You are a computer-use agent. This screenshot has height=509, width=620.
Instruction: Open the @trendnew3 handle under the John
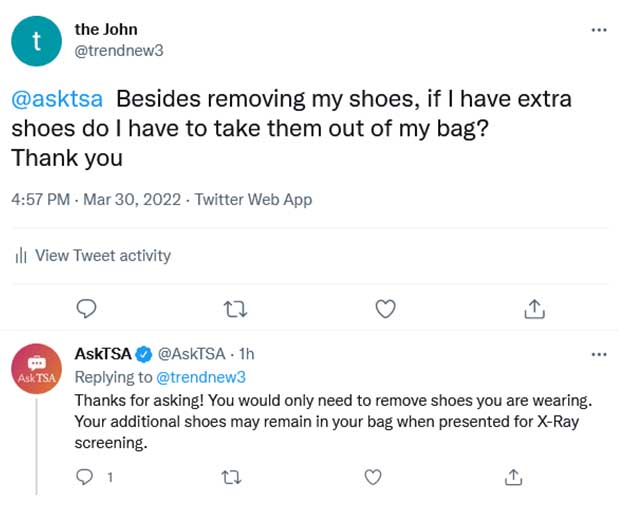point(119,51)
